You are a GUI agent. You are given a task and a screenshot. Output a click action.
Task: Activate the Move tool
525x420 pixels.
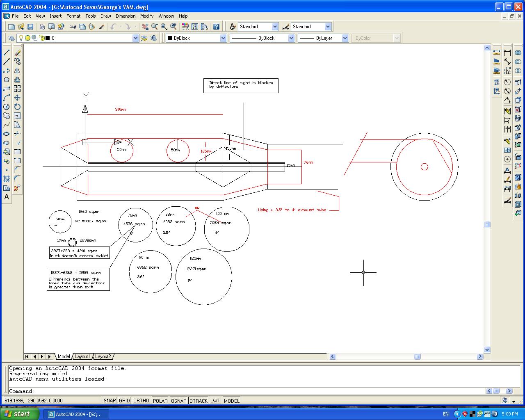click(17, 98)
